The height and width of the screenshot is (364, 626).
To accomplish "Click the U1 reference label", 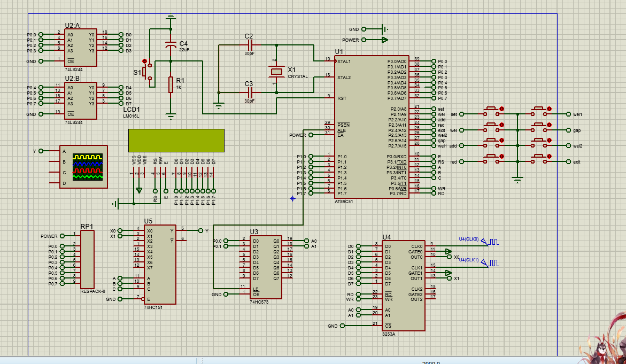I will (x=339, y=52).
